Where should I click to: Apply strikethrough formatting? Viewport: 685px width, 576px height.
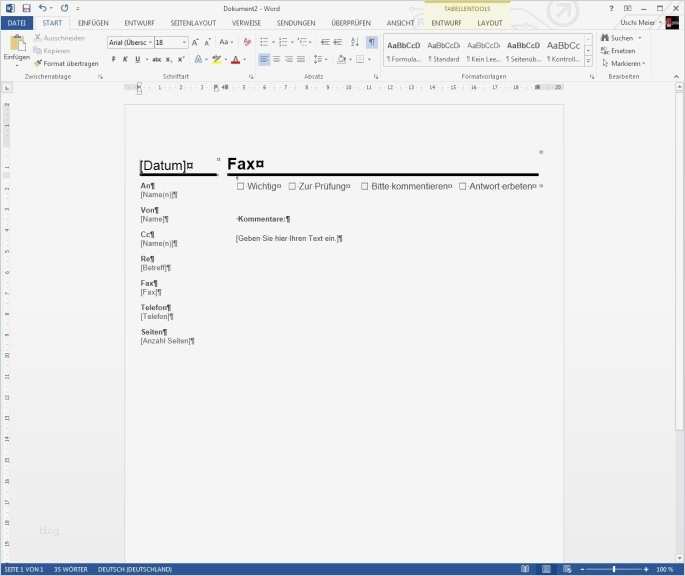(157, 59)
